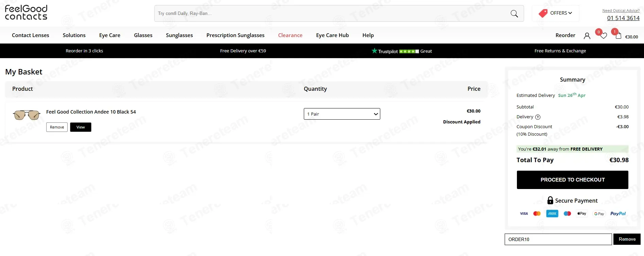Click the Secure Payment padlock icon
The width and height of the screenshot is (644, 256).
[x=550, y=200]
